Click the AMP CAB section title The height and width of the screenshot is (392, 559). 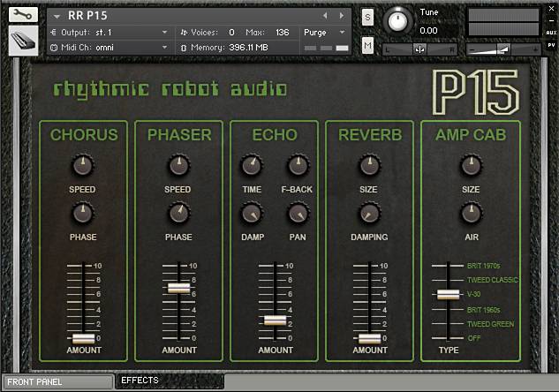[471, 135]
